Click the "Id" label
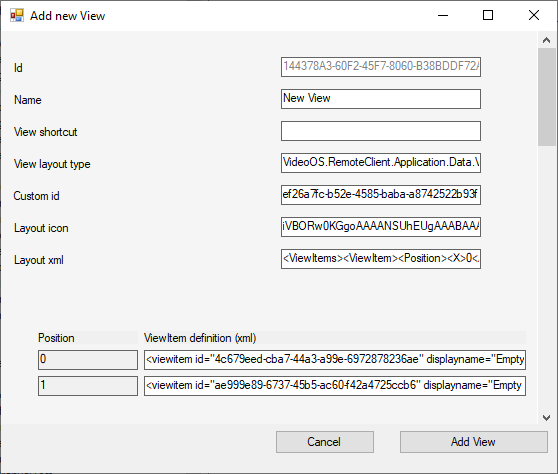The width and height of the screenshot is (558, 474). (x=18, y=68)
